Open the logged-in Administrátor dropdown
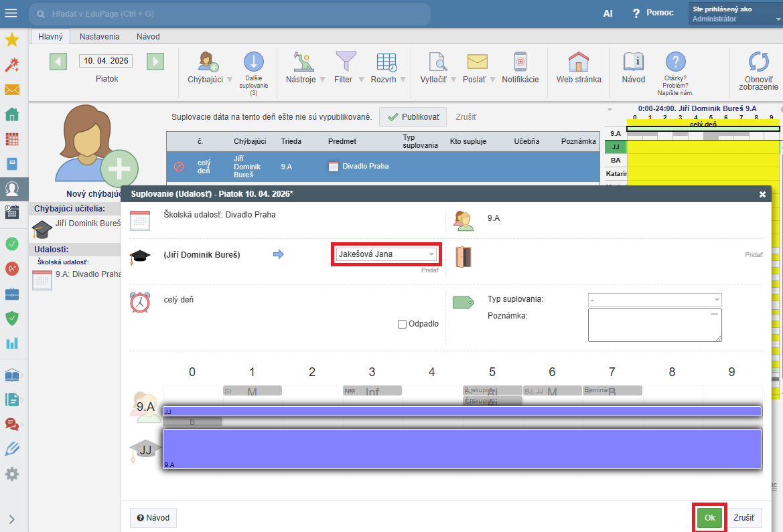The height and width of the screenshot is (532, 783). coord(735,14)
